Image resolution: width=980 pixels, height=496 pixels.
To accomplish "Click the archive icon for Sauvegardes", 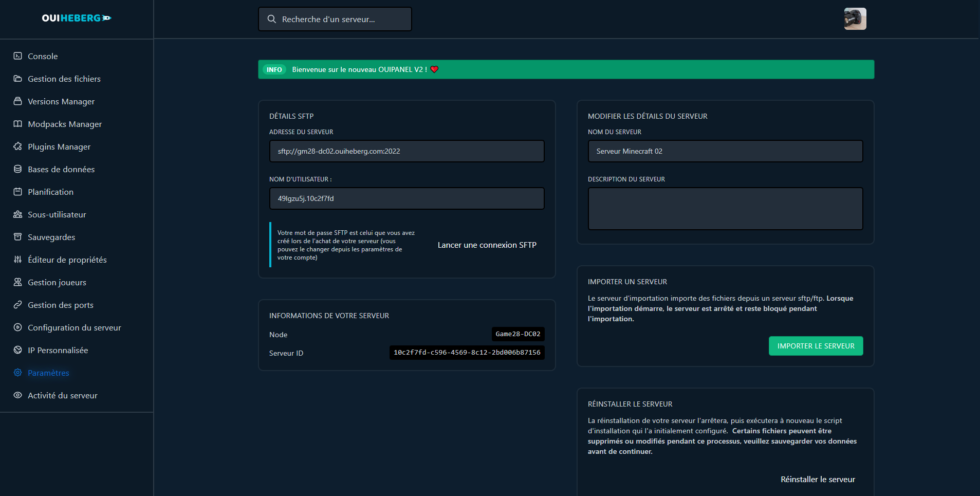I will [17, 237].
